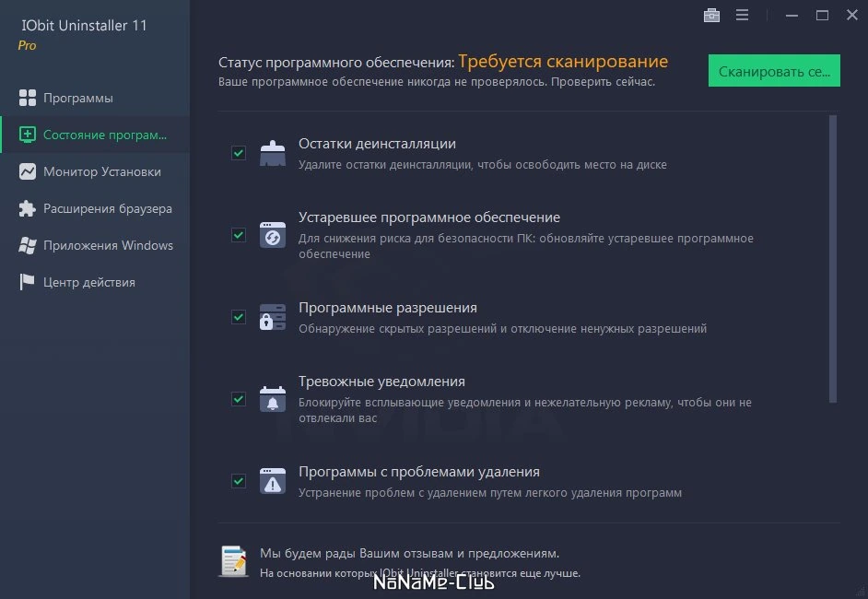Click the Тревожные уведомления title
868x599 pixels.
point(381,382)
